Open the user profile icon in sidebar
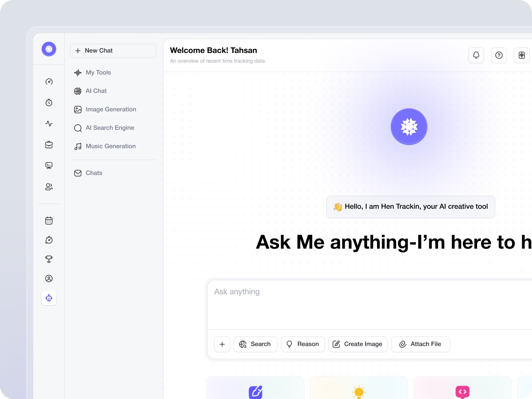This screenshot has height=399, width=532. point(49,278)
